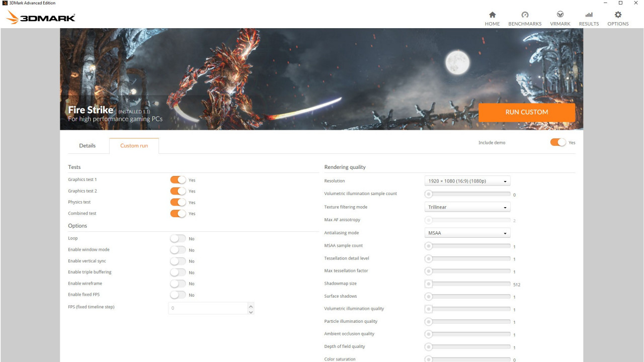Select the Custom run tab
This screenshot has width=644, height=362.
coord(134,146)
